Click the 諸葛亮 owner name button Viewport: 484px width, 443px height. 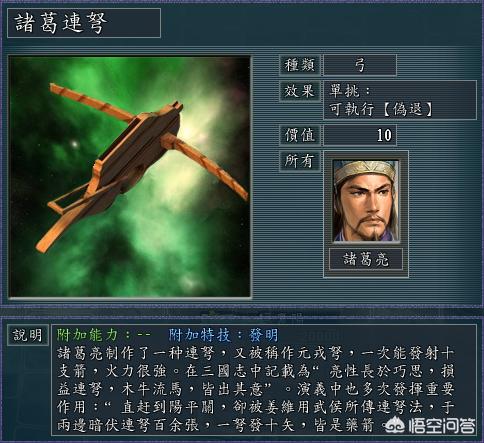pyautogui.click(x=366, y=259)
